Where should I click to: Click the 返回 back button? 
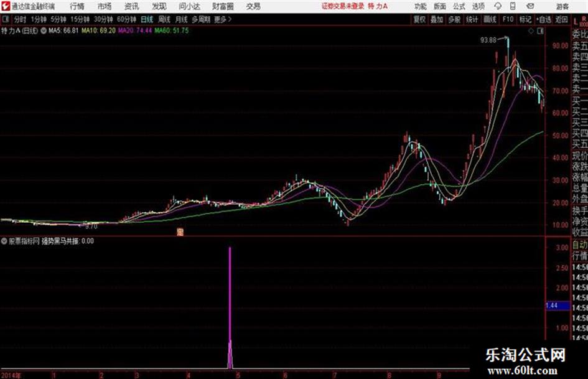point(561,19)
